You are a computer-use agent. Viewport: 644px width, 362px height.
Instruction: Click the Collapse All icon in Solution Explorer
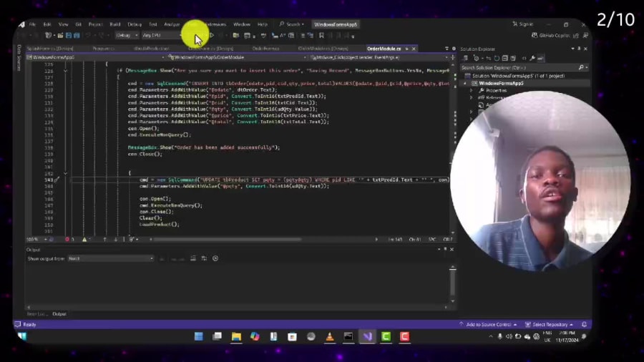504,58
